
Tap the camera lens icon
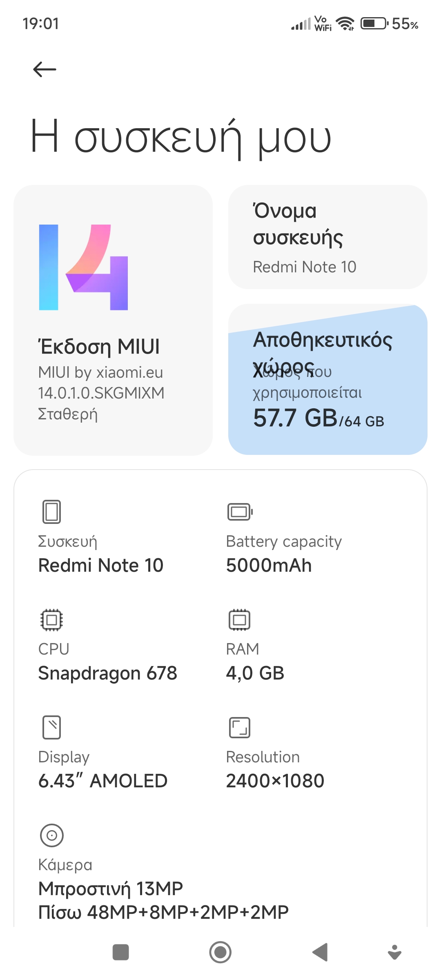(x=52, y=835)
